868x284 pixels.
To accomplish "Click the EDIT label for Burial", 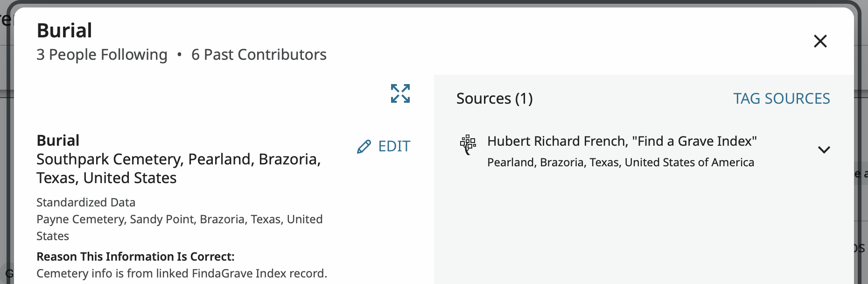I will [394, 147].
